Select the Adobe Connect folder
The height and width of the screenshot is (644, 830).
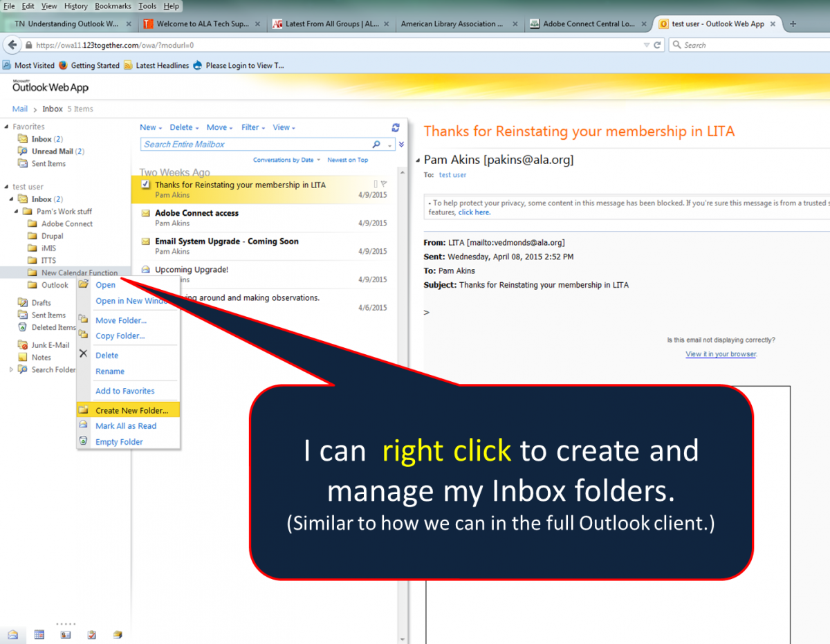click(x=67, y=223)
